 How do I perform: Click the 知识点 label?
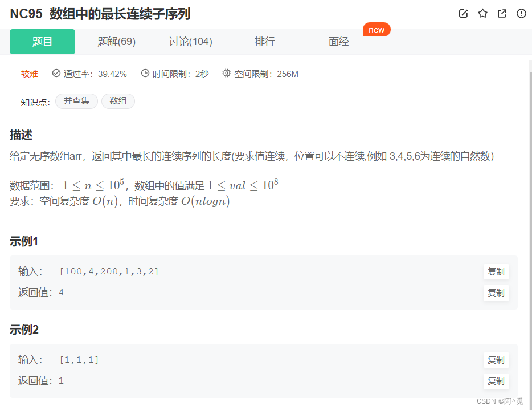point(35,102)
